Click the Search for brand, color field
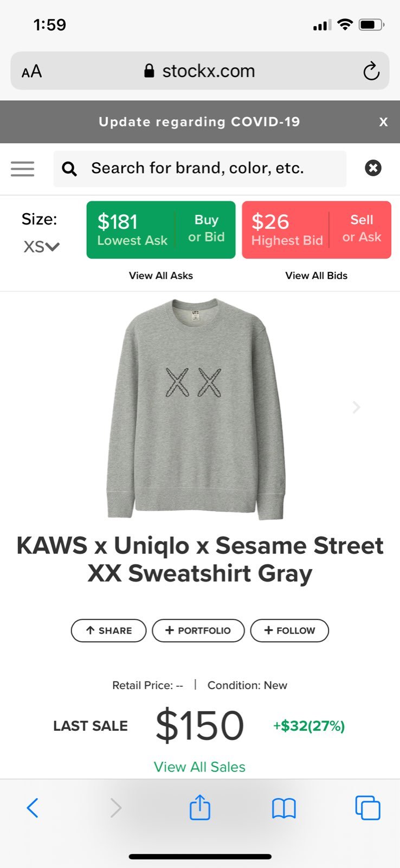Screen dimensions: 400x868 200,169
